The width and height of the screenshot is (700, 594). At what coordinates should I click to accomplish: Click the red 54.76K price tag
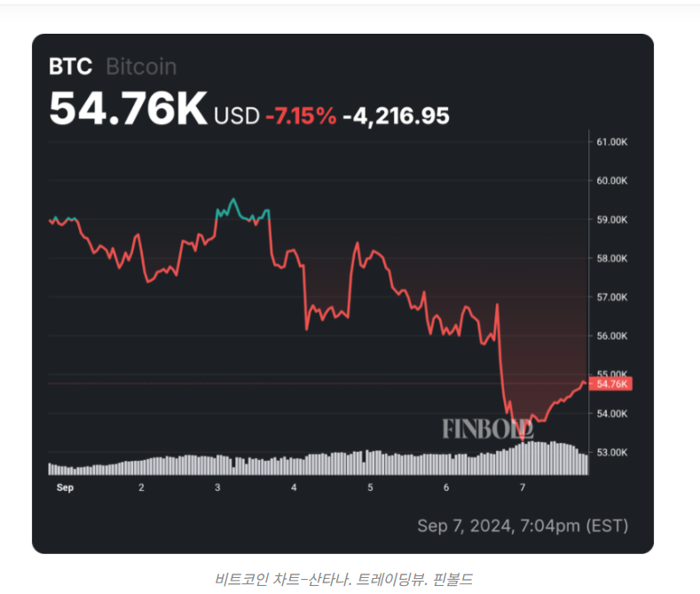[610, 384]
